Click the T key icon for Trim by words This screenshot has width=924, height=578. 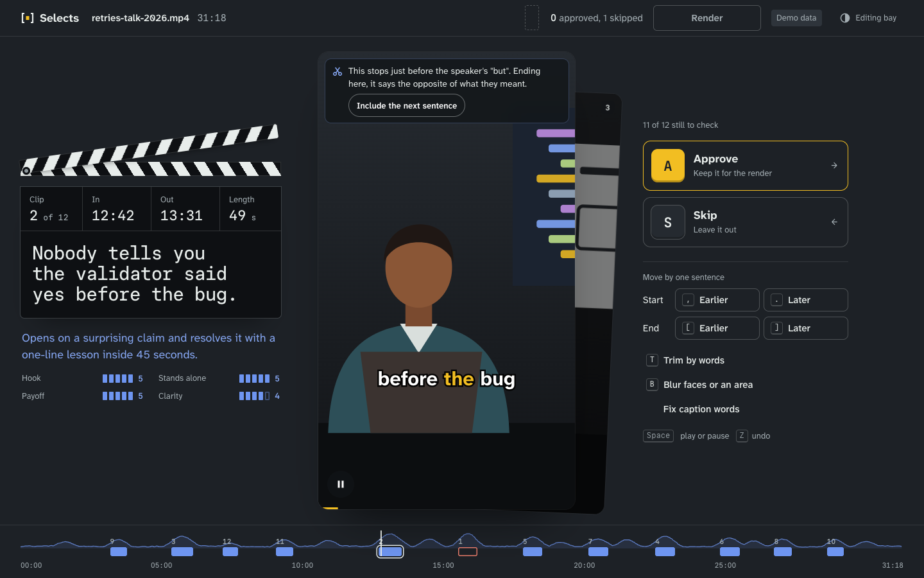[x=652, y=360]
